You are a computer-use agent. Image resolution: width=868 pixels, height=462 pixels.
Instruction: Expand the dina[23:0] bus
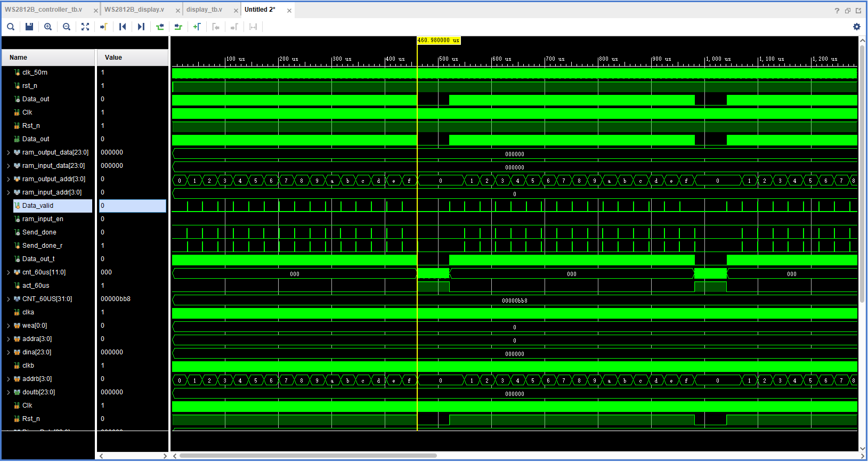tap(9, 352)
